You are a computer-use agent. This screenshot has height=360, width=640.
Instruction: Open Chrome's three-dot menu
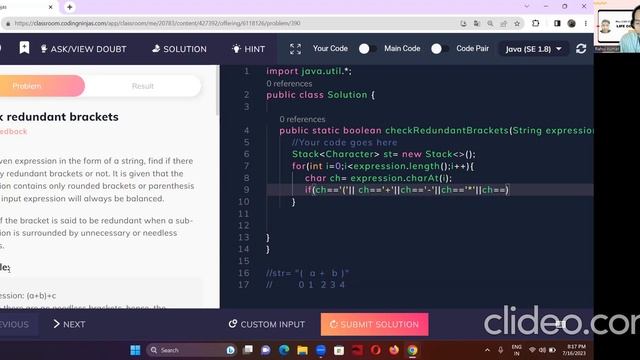(586, 23)
